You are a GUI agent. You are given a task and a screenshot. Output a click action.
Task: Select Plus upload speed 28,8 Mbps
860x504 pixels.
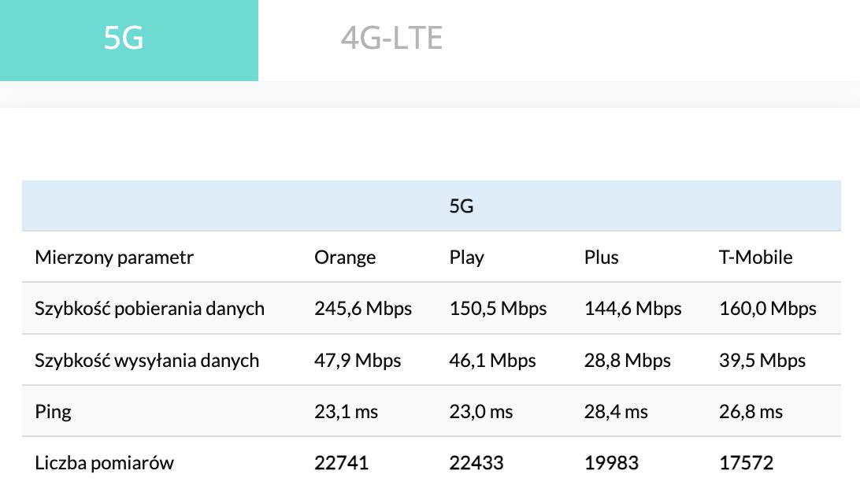tap(628, 361)
